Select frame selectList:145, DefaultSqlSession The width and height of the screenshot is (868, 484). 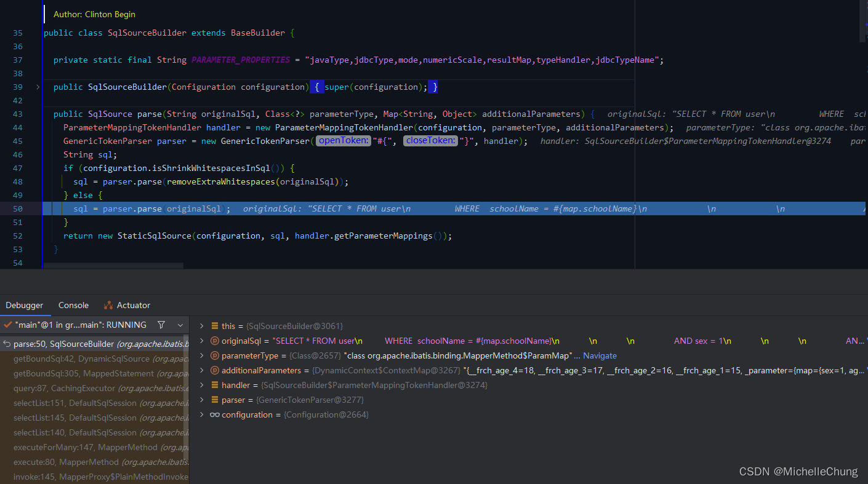(x=95, y=418)
